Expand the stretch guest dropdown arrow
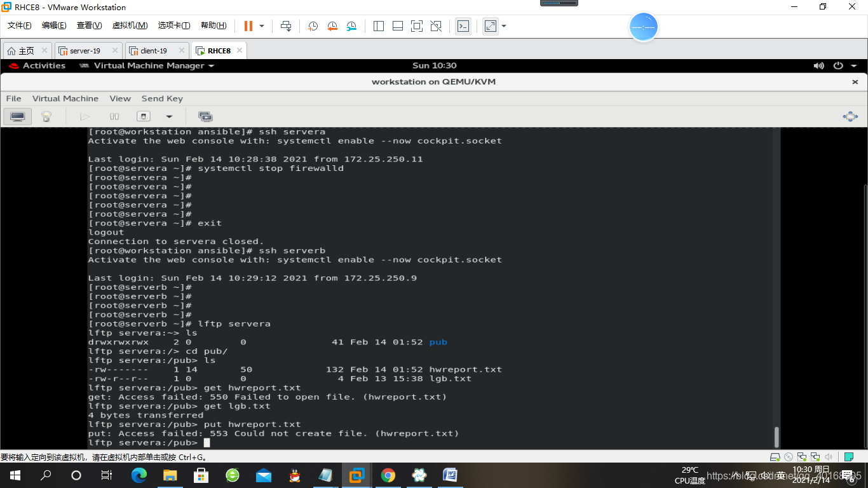Viewport: 868px width, 488px height. [x=504, y=26]
